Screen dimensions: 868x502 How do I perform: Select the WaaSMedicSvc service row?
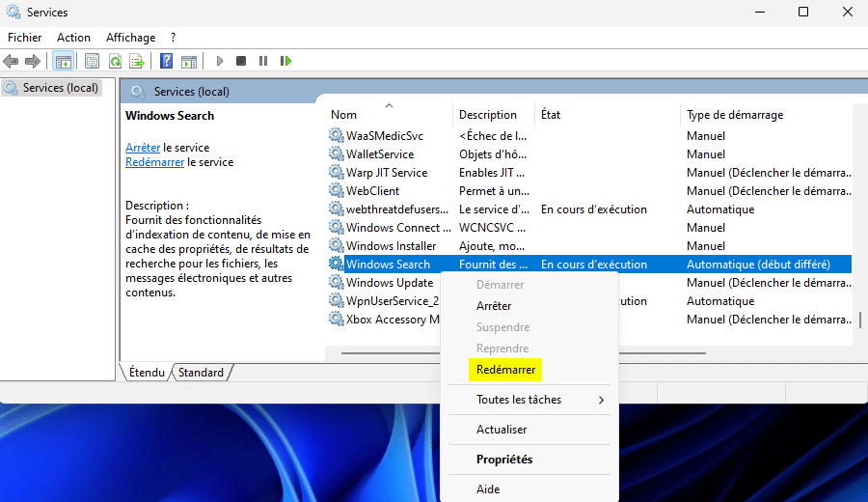click(x=589, y=136)
